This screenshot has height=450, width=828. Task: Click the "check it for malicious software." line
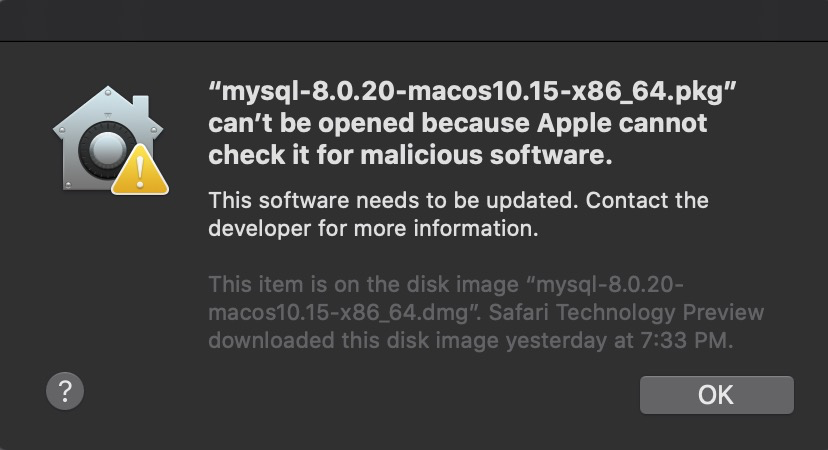(x=410, y=155)
